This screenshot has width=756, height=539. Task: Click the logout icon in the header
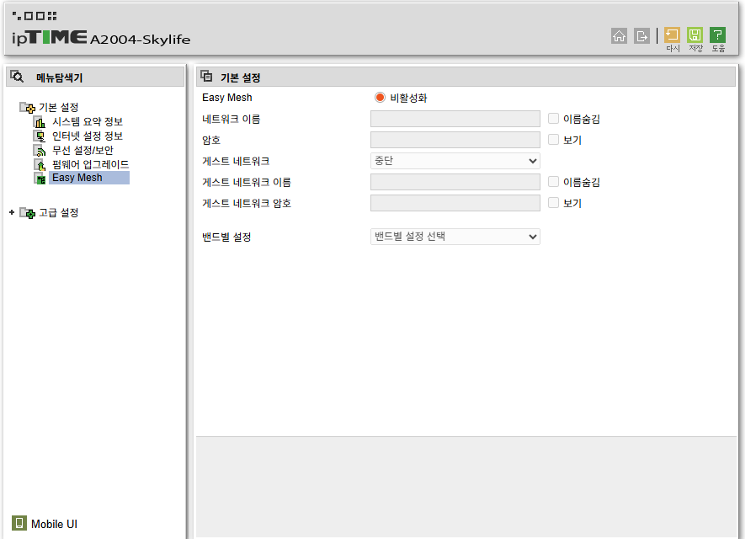tap(642, 35)
